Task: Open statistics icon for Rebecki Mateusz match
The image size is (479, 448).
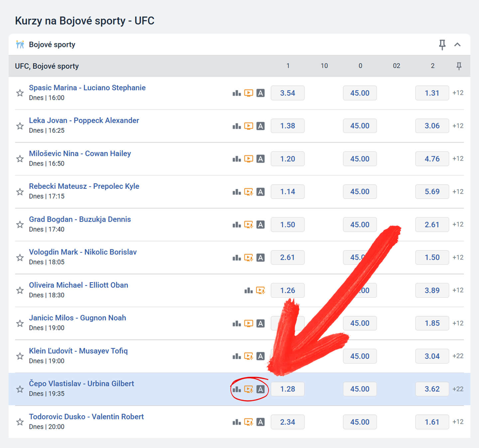Action: coord(237,192)
